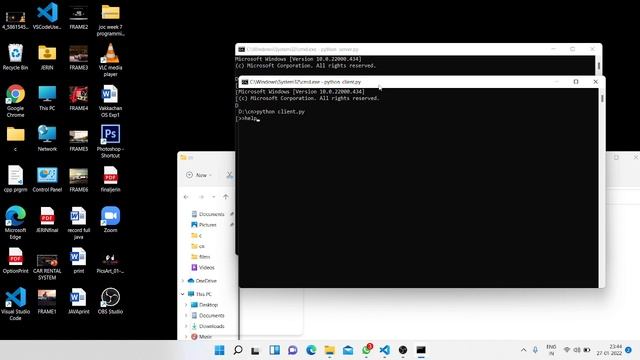Open the Recycle Bin desktop icon
This screenshot has width=640, height=360.
15,57
